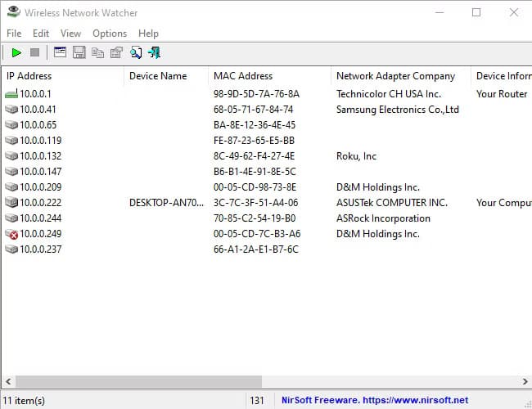Save selected items with the floppy icon
This screenshot has height=409, width=532.
[x=79, y=52]
